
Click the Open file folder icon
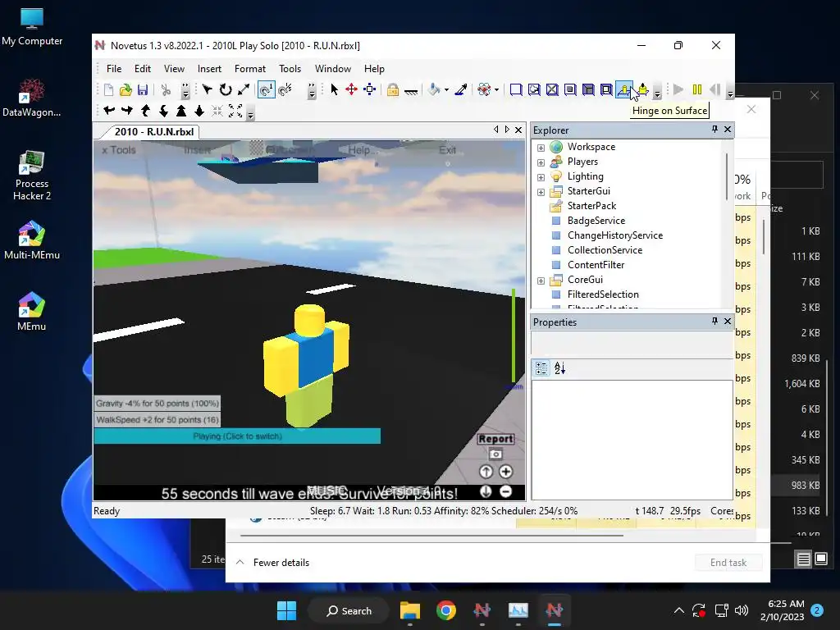click(x=126, y=90)
